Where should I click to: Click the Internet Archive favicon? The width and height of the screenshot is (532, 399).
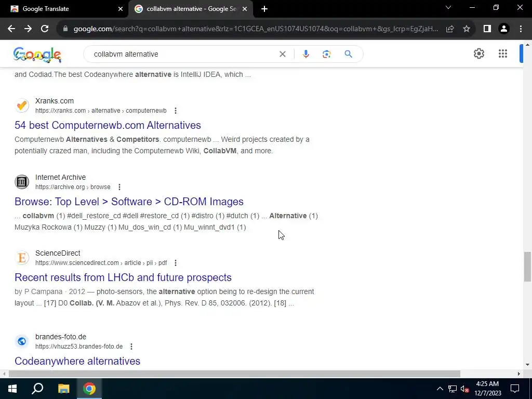coord(22,182)
